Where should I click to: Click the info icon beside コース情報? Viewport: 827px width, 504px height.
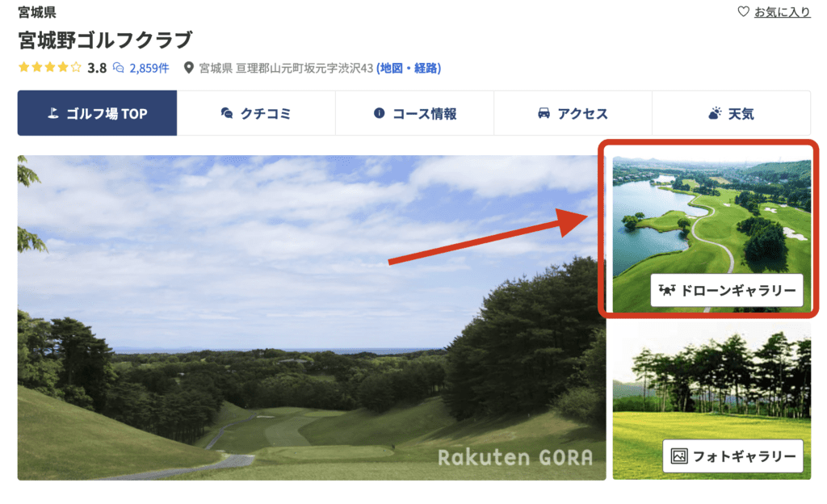point(379,113)
